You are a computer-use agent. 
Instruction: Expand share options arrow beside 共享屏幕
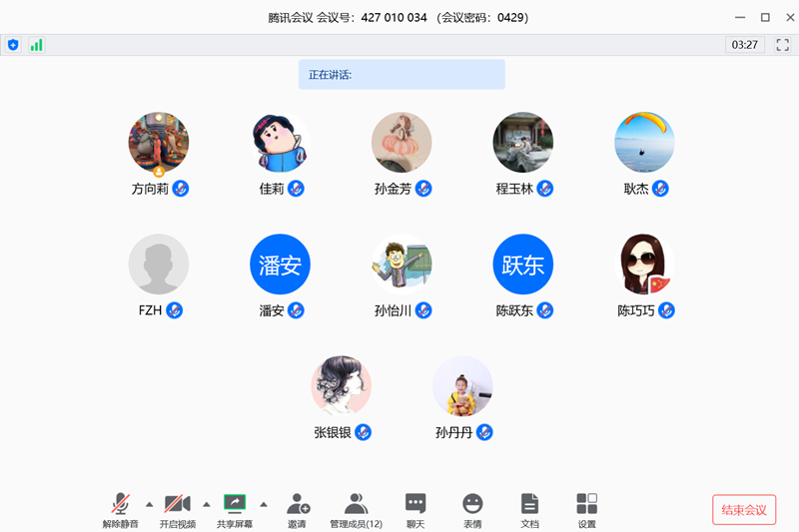pos(264,504)
